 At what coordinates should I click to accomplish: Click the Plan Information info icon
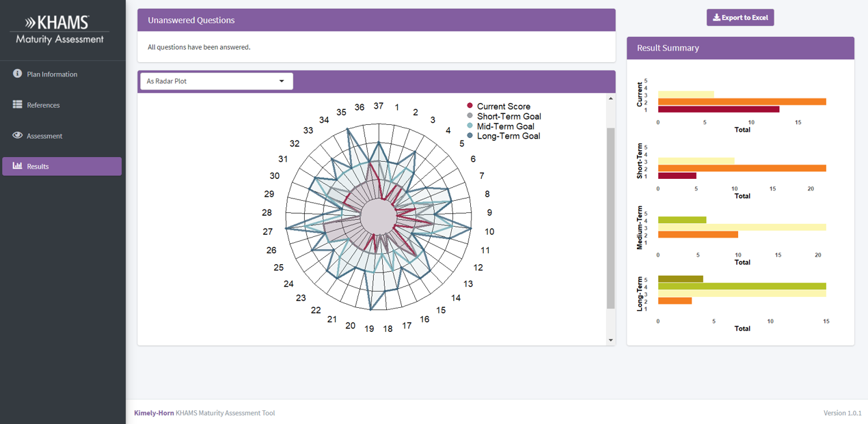(17, 74)
